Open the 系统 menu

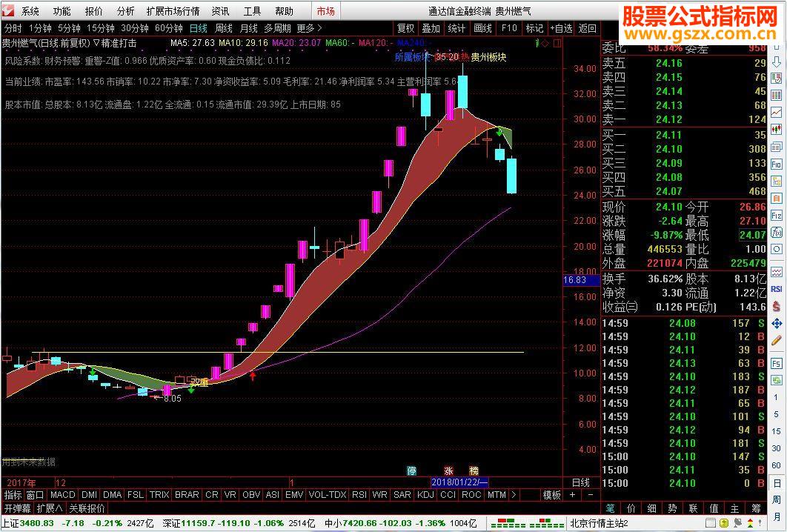coord(30,10)
